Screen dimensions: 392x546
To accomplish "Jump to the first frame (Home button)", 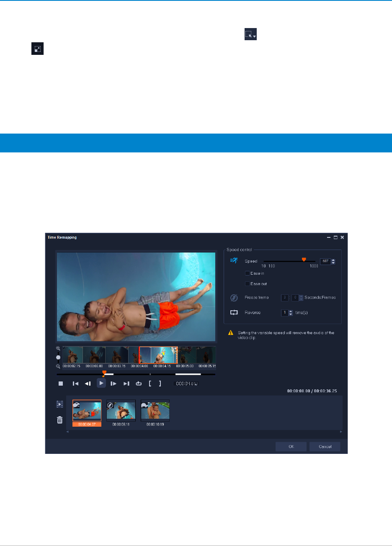I will [x=75, y=383].
